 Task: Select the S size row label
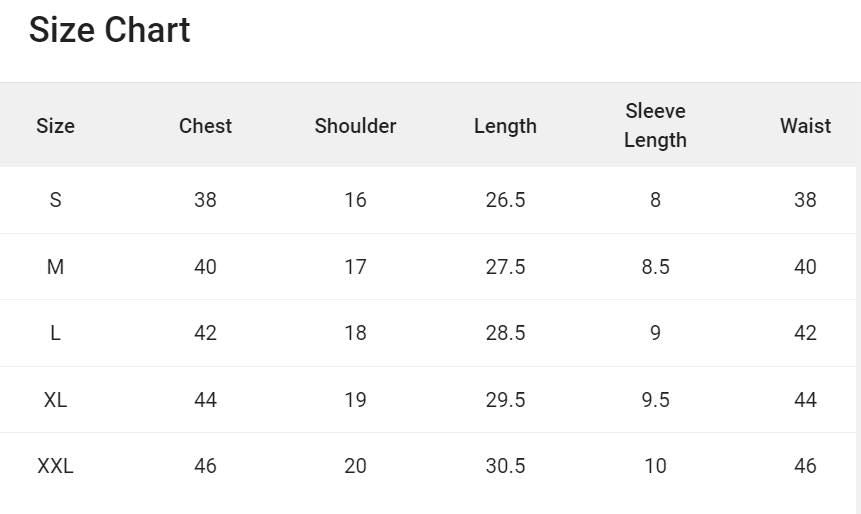click(55, 200)
